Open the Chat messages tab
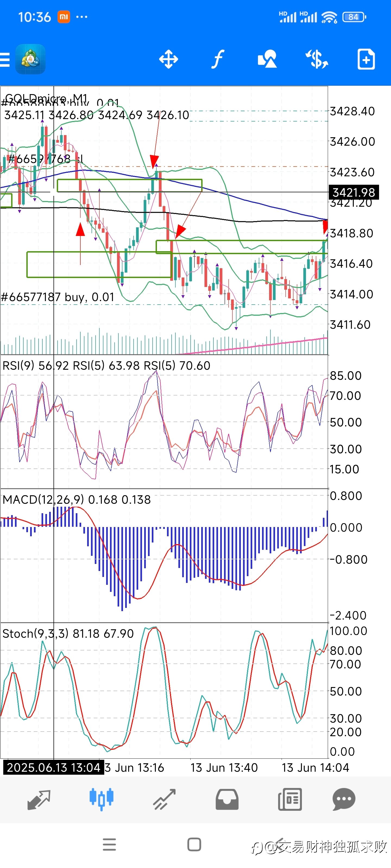Image resolution: width=391 pixels, height=868 pixels. point(344,799)
